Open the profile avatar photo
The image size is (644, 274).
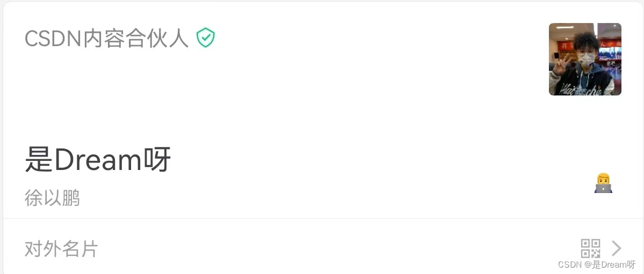tap(585, 59)
